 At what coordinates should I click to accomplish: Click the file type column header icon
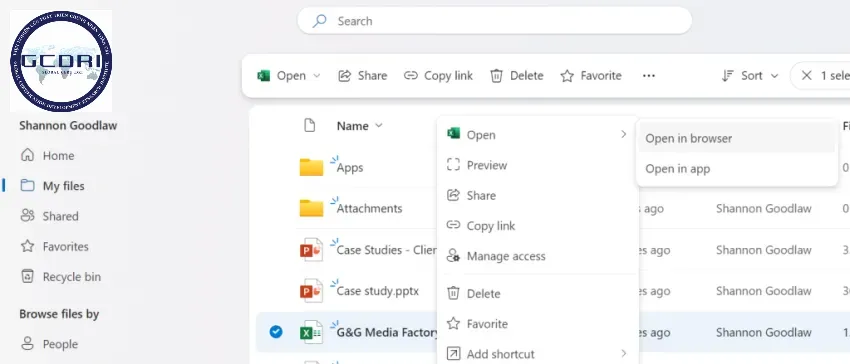tap(310, 126)
